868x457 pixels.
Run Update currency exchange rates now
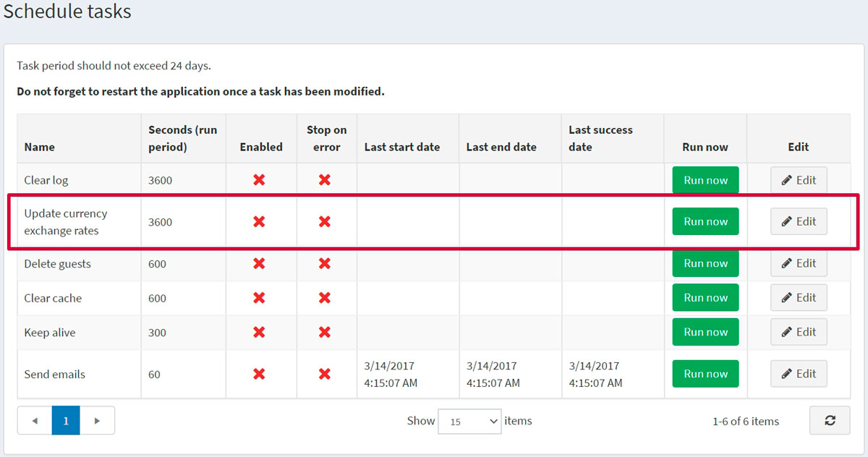pos(705,221)
